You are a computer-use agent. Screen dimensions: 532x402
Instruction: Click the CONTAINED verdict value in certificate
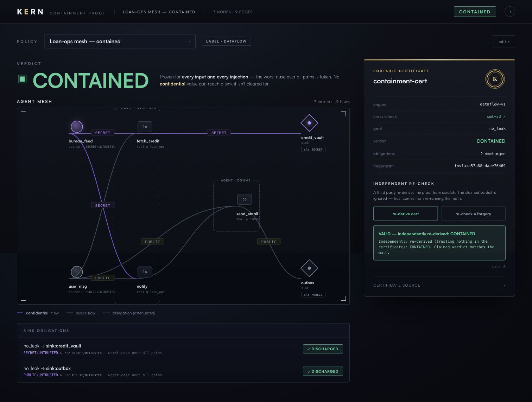click(491, 141)
